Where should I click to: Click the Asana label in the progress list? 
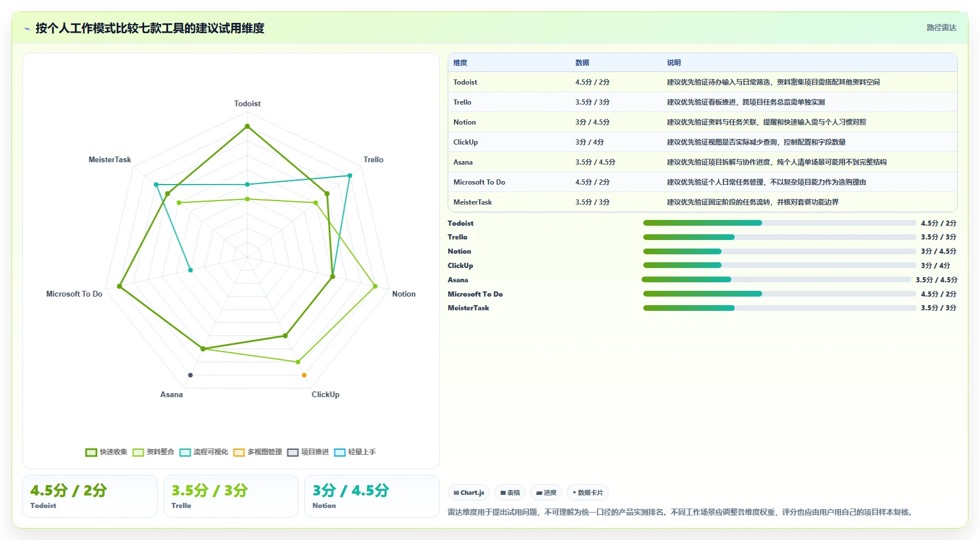point(458,280)
